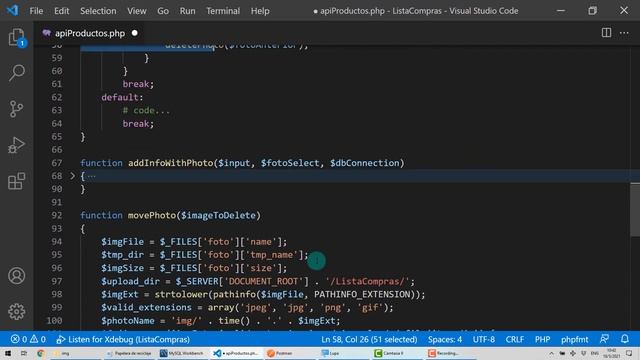Change file encoding UTF-8
Viewport: 640px width, 360px height.
coord(484,339)
